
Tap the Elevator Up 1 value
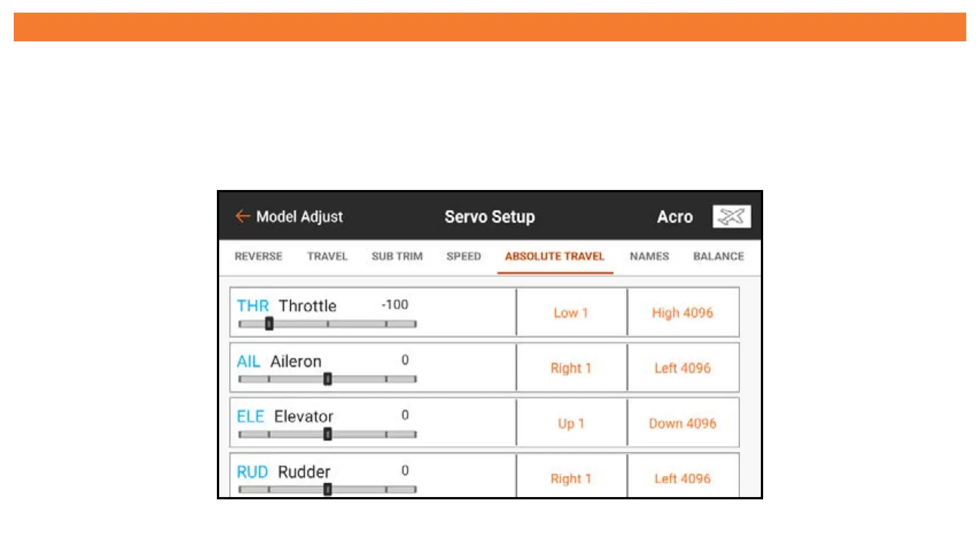[571, 424]
